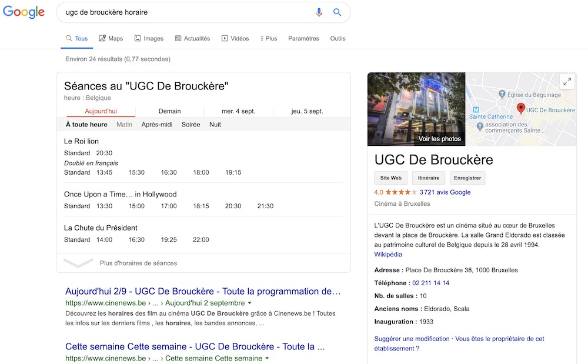Screen dimensions: 588x364
Task: Select the Aujourd'hui showtimes tab
Action: click(x=101, y=111)
